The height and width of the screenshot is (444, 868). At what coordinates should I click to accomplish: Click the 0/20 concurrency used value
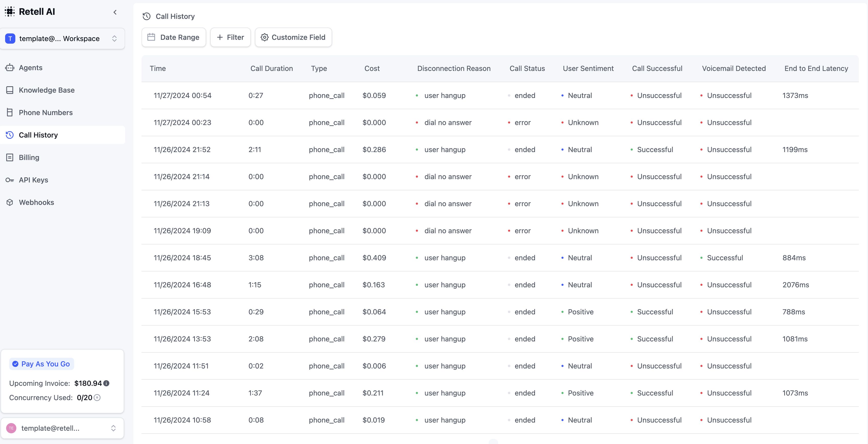(x=85, y=398)
